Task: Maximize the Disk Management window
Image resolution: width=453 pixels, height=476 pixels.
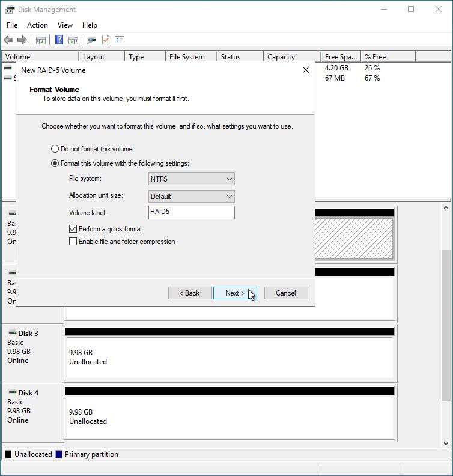Action: tap(411, 9)
